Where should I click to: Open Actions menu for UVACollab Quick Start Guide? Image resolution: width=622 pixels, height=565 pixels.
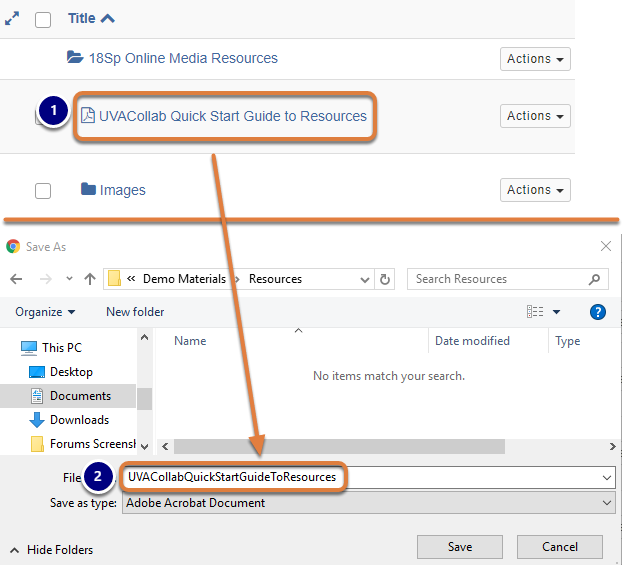(x=535, y=116)
